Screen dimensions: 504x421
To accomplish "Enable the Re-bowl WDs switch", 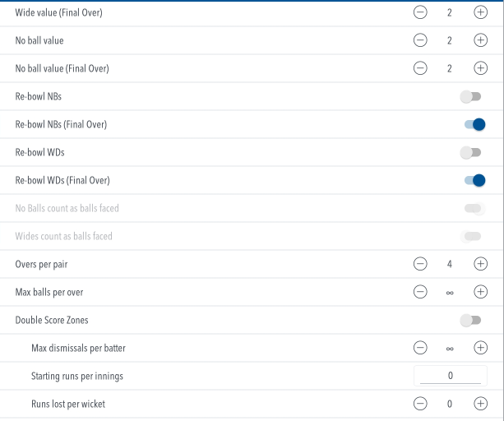I will click(x=470, y=152).
